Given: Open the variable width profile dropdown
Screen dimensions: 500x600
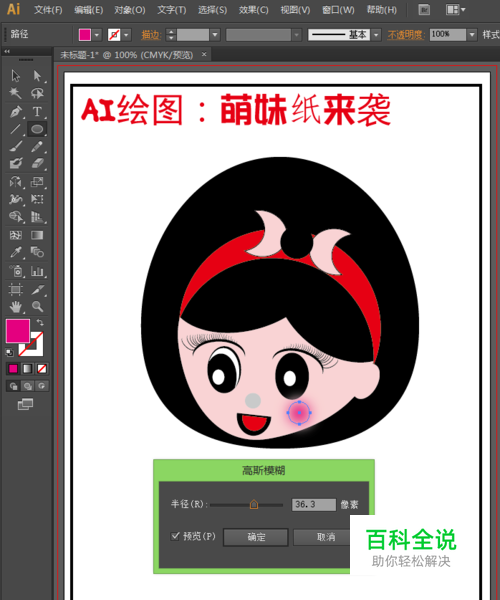Looking at the screenshot, I should 296,35.
